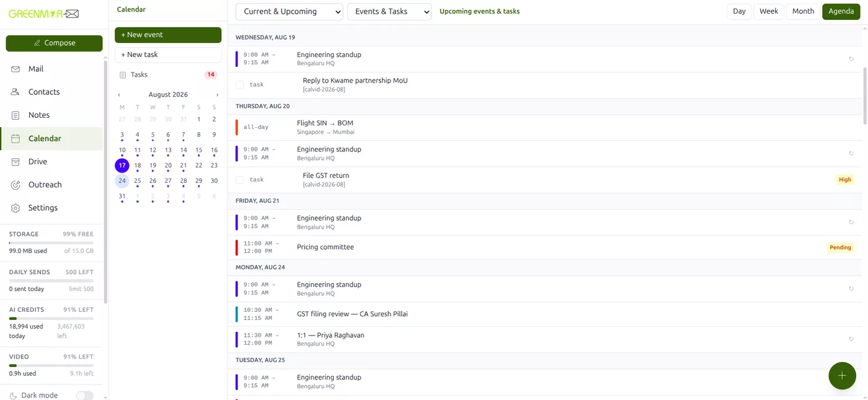
Task: Click the Calendar icon in sidebar
Action: (x=15, y=138)
